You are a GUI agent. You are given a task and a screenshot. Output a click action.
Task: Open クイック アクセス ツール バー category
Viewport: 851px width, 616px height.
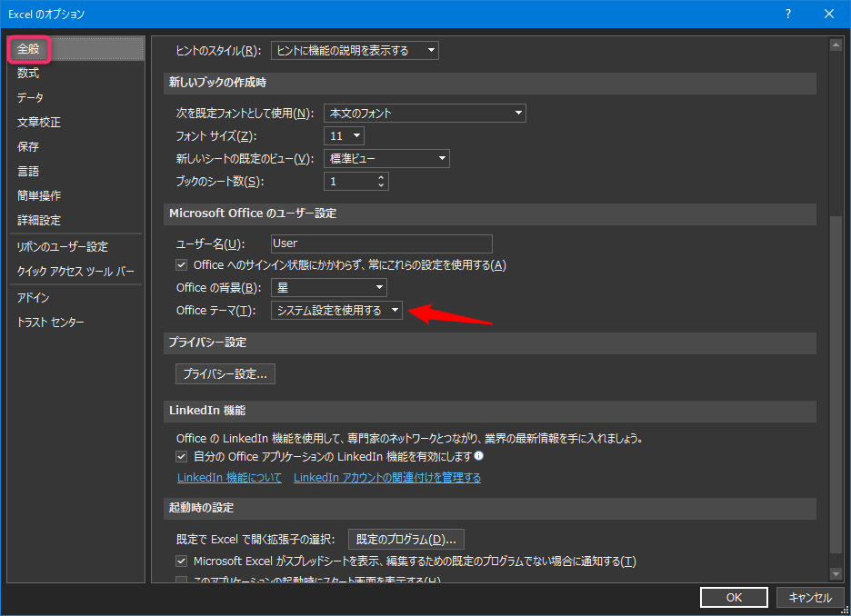coord(76,271)
